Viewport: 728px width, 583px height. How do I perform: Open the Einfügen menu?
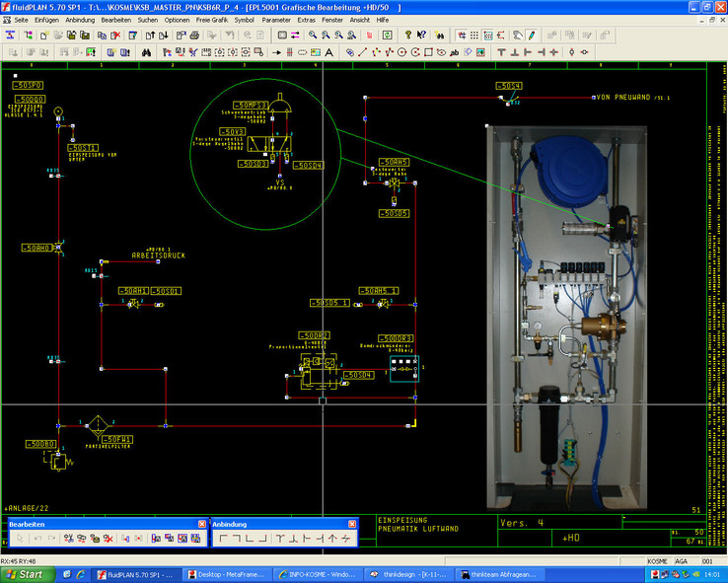click(46, 20)
